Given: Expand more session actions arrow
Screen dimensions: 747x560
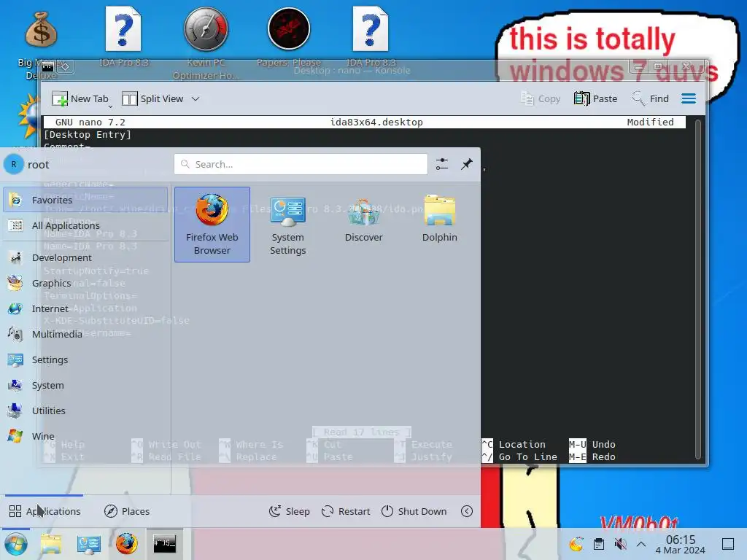Looking at the screenshot, I should [467, 511].
